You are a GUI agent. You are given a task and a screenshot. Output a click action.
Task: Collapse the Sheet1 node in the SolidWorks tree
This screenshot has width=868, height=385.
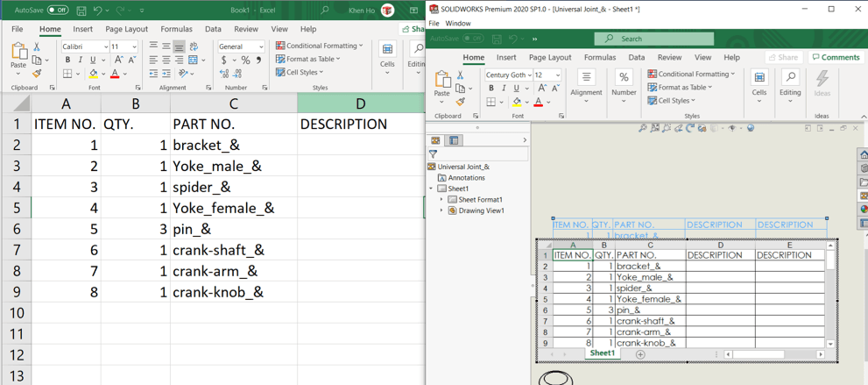point(431,189)
